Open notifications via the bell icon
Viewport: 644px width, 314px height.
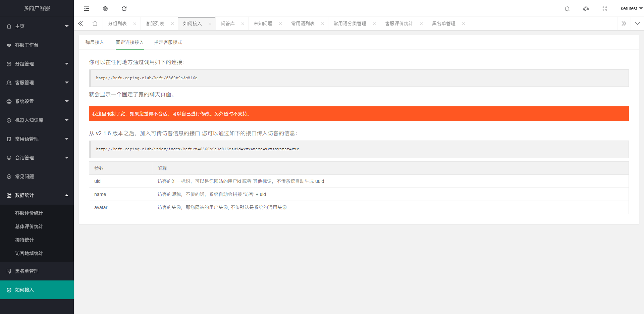pyautogui.click(x=567, y=9)
